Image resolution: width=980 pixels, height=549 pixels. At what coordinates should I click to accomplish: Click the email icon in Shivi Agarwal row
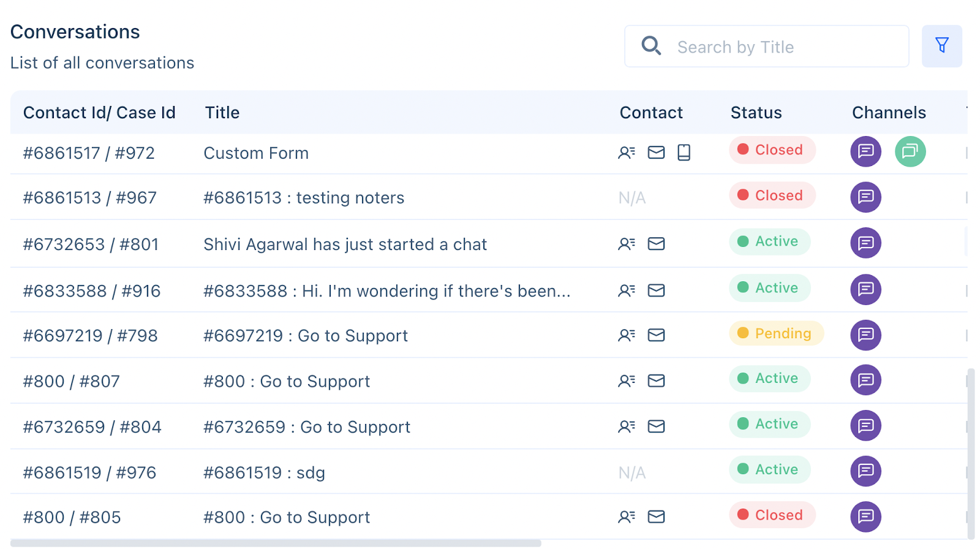click(x=656, y=244)
